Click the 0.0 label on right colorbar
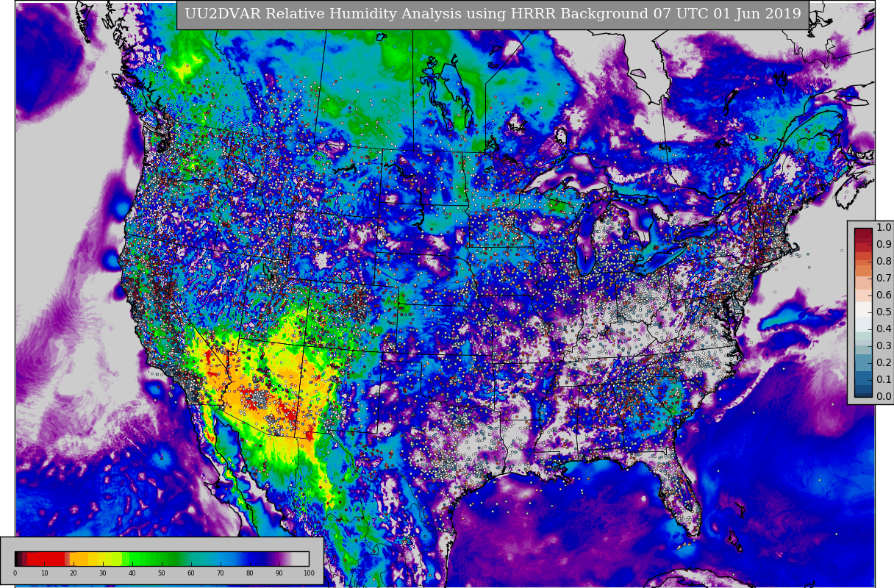 884,396
